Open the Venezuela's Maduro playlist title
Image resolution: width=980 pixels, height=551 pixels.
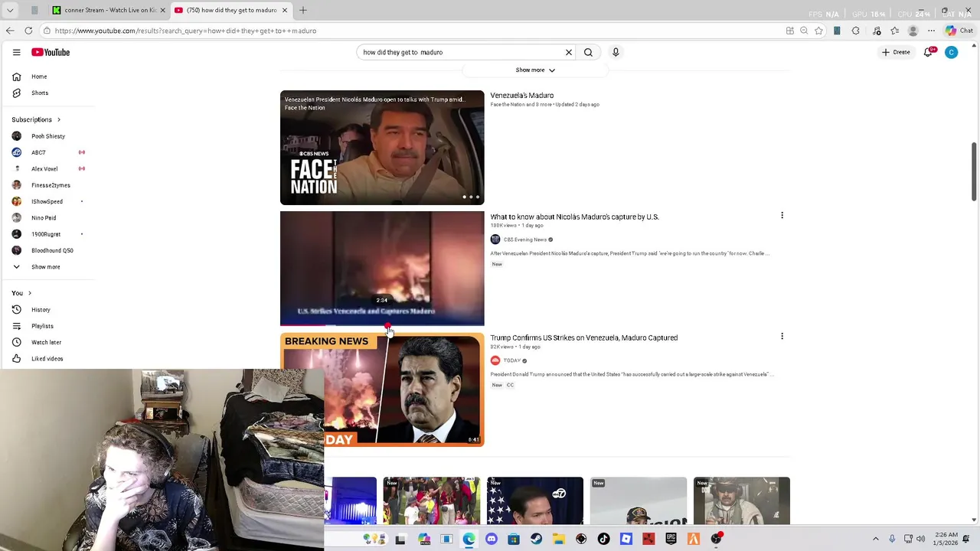click(521, 96)
